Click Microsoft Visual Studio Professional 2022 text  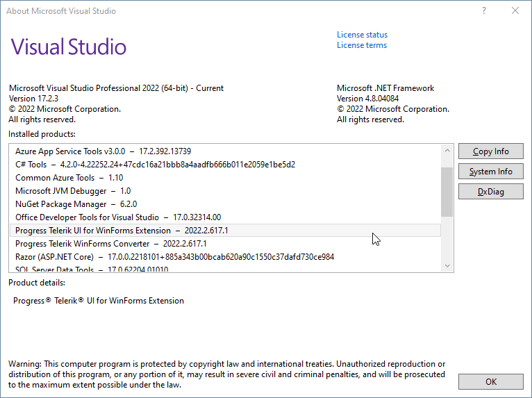[x=116, y=88]
